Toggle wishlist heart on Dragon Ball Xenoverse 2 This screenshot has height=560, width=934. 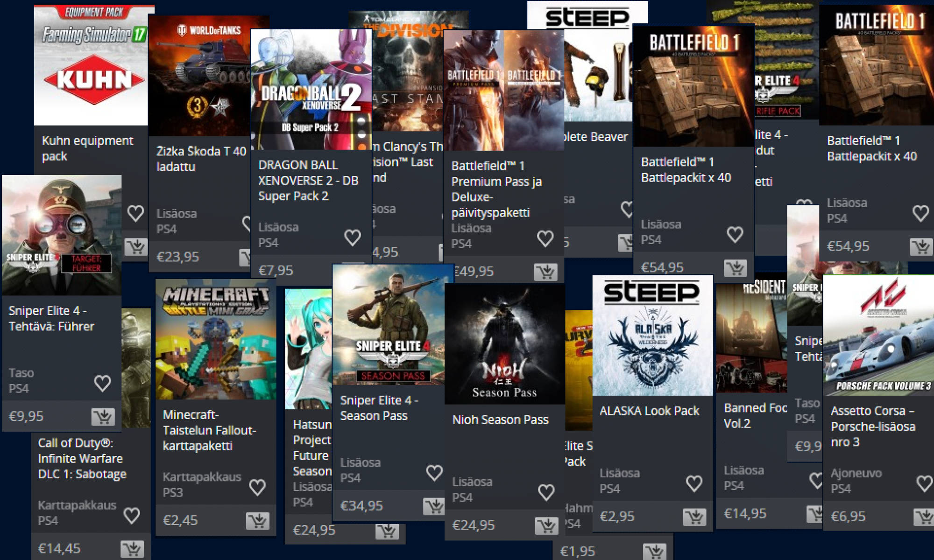(x=353, y=238)
